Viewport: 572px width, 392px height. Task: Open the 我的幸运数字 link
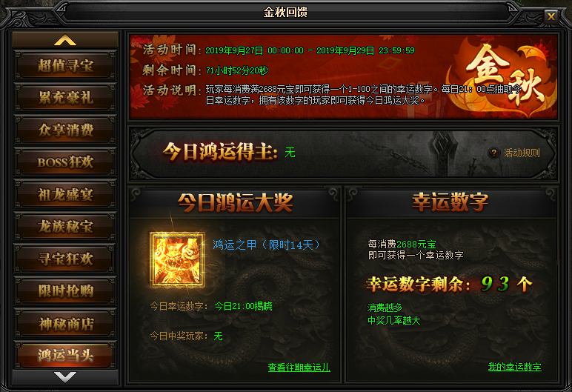[x=515, y=367]
